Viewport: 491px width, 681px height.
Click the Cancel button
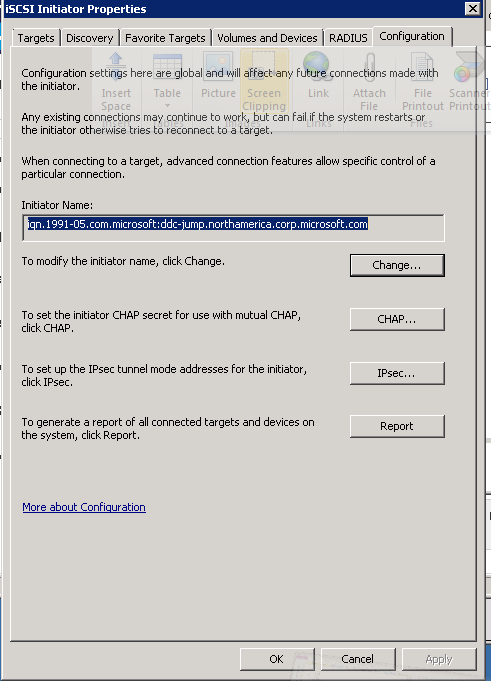358,659
